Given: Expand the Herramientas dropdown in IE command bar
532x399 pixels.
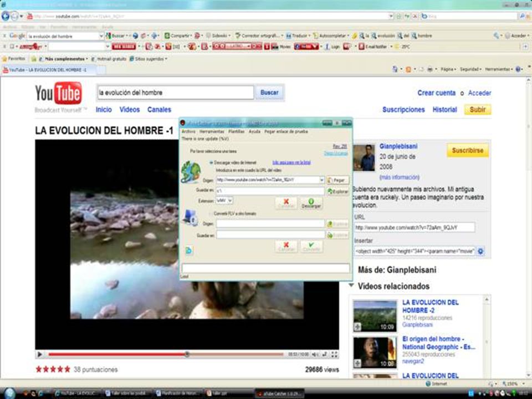Looking at the screenshot, I should 499,69.
